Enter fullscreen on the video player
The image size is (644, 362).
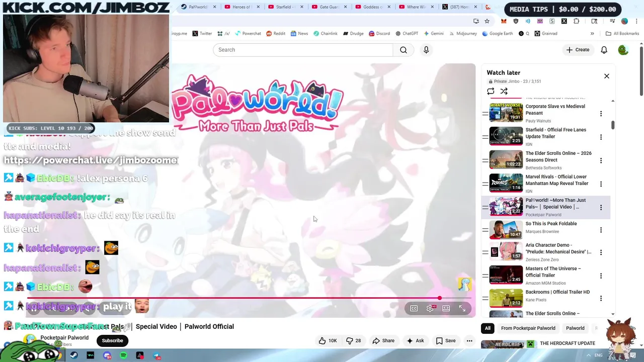tap(462, 308)
